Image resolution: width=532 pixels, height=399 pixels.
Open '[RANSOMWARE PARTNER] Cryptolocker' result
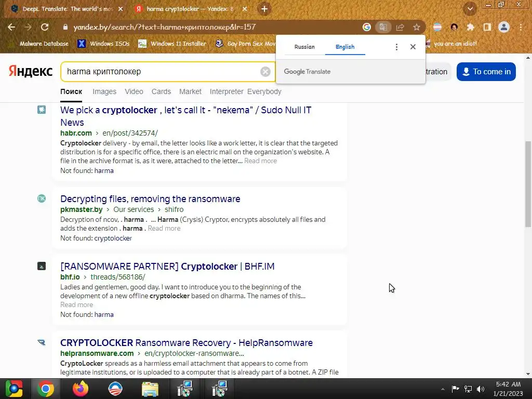pyautogui.click(x=167, y=267)
